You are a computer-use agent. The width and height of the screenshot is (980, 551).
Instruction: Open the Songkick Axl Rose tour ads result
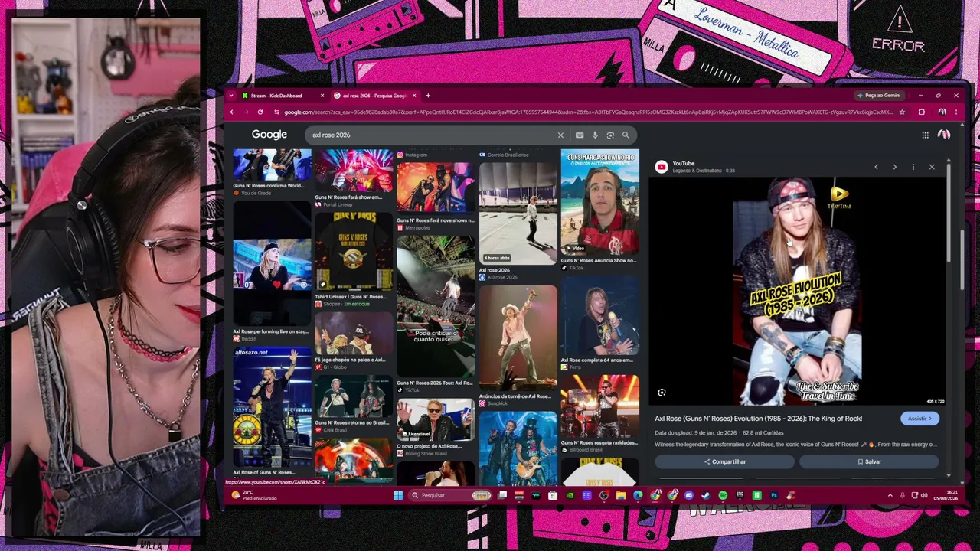coord(518,346)
